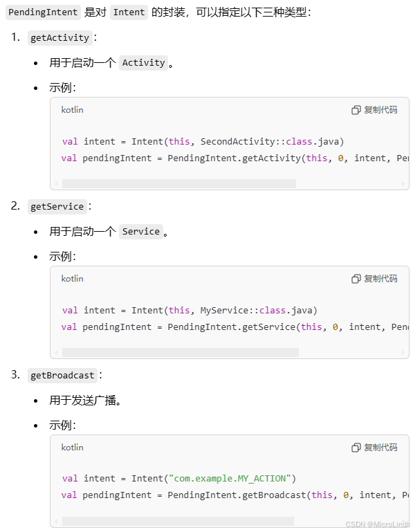
Task: Click horizontal scrollbar of getActivity code block
Action: click(179, 183)
